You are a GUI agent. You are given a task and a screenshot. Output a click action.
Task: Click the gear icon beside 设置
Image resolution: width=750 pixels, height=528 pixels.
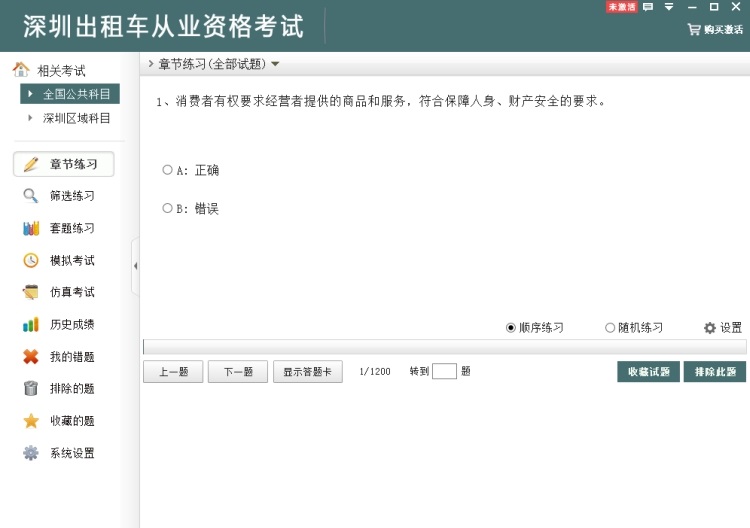point(710,328)
